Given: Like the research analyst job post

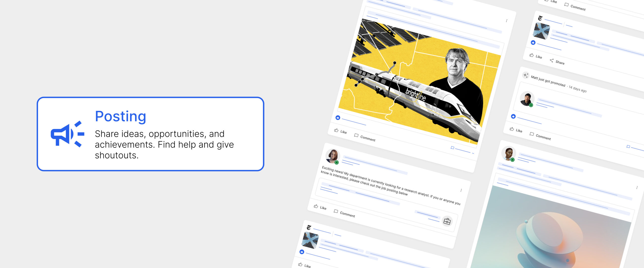Looking at the screenshot, I should [320, 207].
